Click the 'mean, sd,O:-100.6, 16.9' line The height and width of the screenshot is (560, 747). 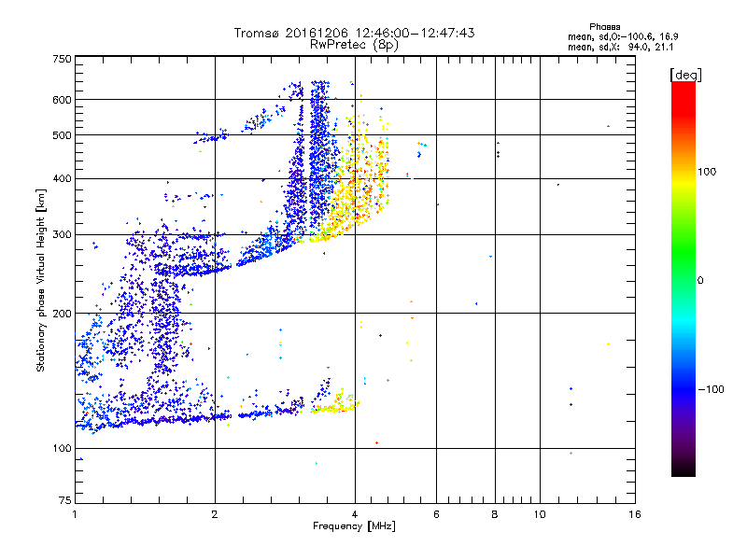(x=623, y=36)
